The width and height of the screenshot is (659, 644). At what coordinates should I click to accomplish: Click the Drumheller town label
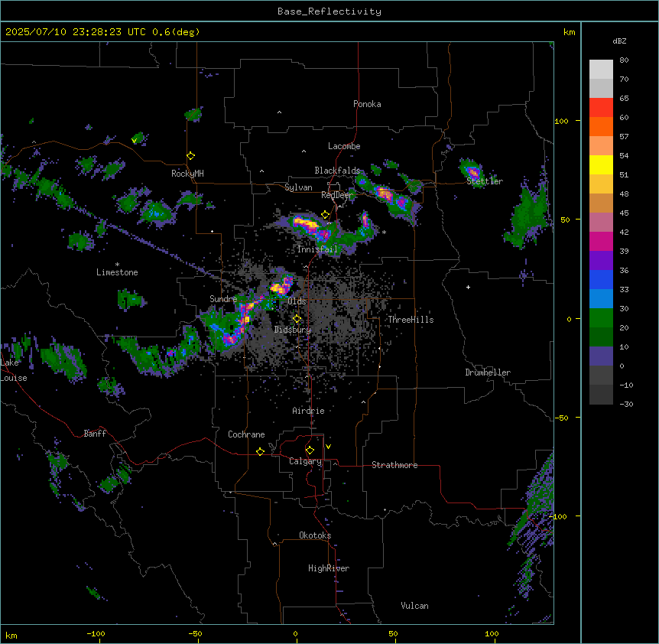488,372
